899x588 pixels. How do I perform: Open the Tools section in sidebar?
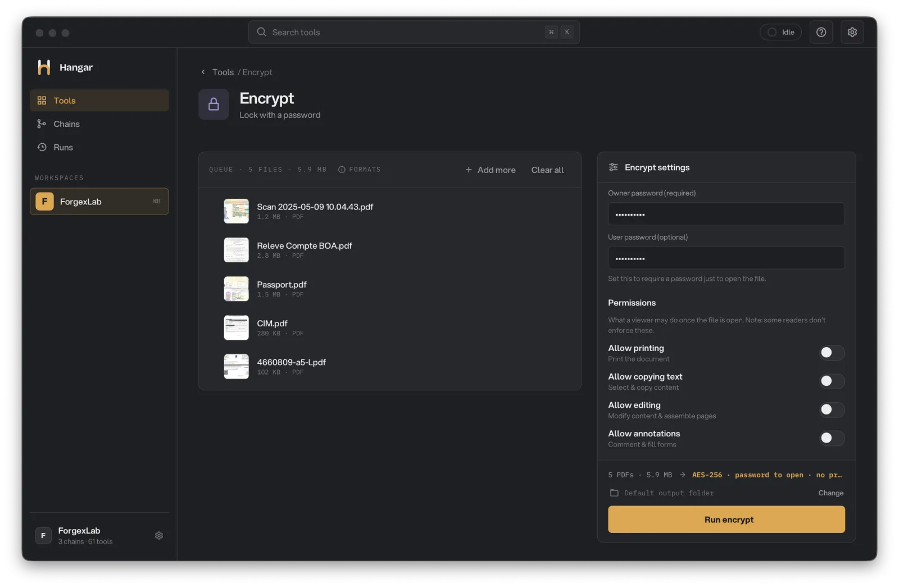[99, 101]
